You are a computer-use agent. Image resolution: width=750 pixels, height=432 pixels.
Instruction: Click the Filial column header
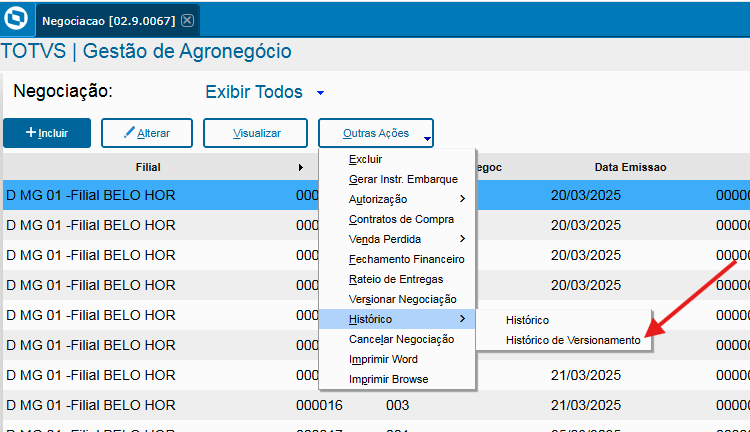(148, 167)
